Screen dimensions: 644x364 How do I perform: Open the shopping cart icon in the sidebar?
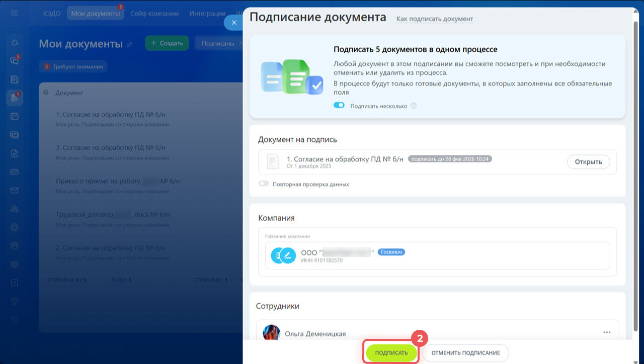pos(14,319)
